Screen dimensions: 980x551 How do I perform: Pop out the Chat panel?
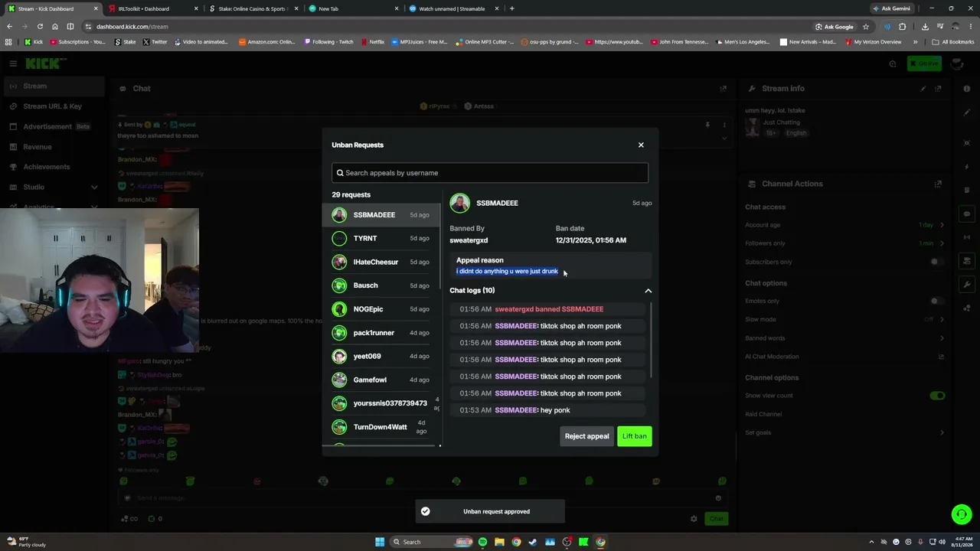point(723,89)
